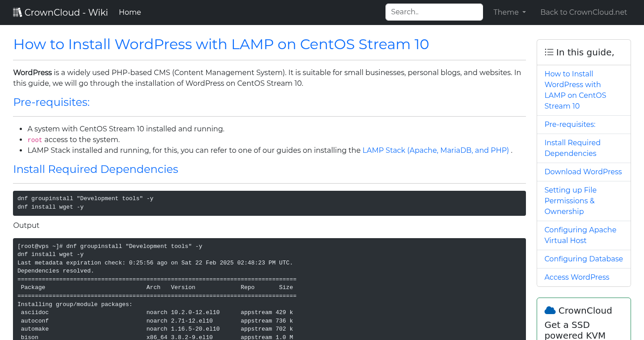Open the LAMP Stack guide link
The width and height of the screenshot is (644, 340).
pyautogui.click(x=436, y=150)
